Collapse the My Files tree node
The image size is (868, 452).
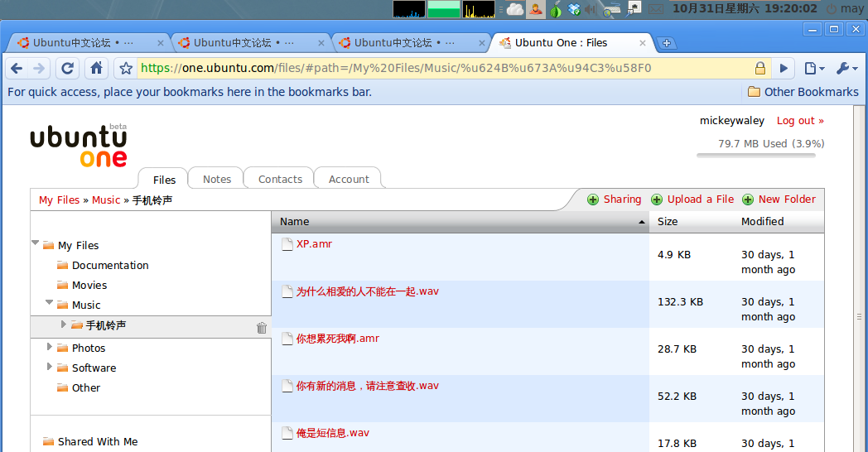(36, 243)
